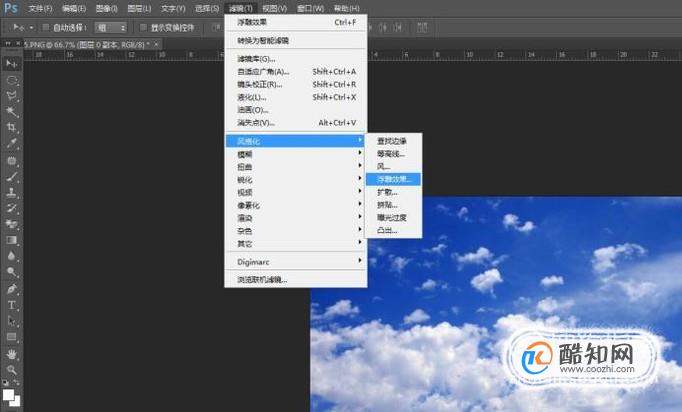Open the 文字(Y) menu

pyautogui.click(x=173, y=8)
